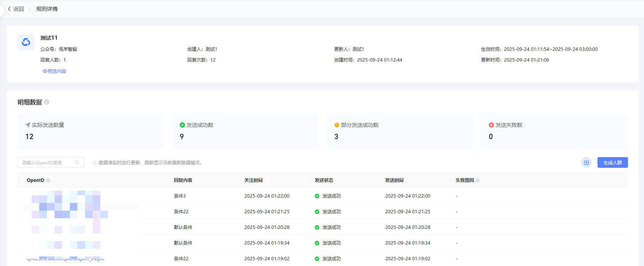This screenshot has height=266, width=644.
Task: Click the OpenID column info icon
Action: click(48, 180)
